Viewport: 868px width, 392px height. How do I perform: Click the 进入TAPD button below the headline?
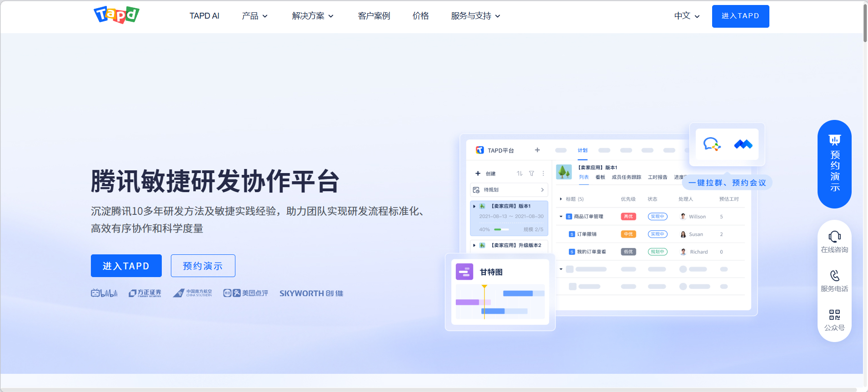tap(126, 266)
